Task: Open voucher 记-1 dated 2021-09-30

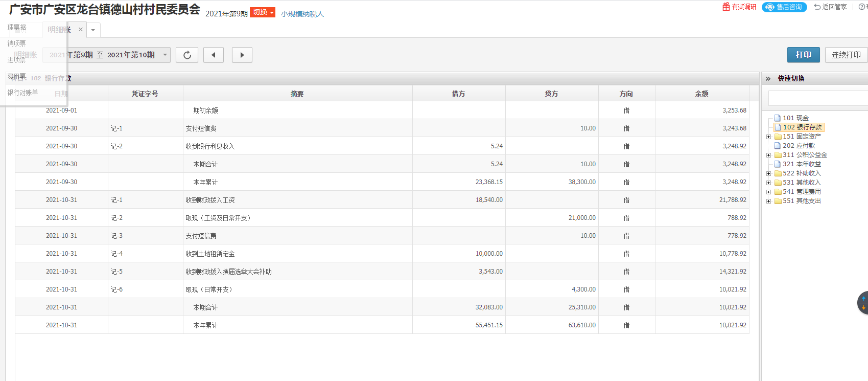Action: pos(116,128)
